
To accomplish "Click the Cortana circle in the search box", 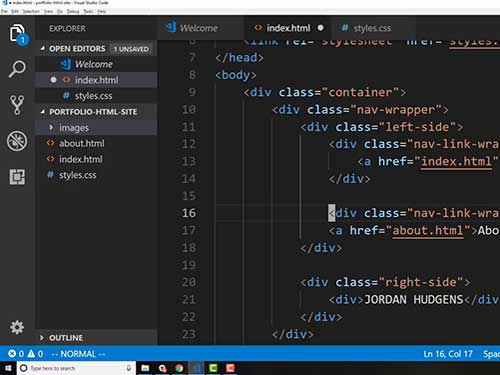I will point(23,368).
